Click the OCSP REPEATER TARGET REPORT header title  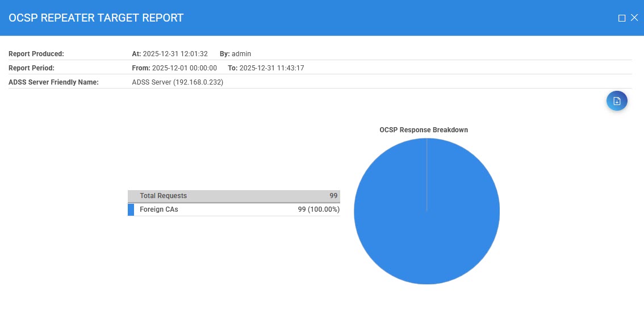[x=96, y=18]
